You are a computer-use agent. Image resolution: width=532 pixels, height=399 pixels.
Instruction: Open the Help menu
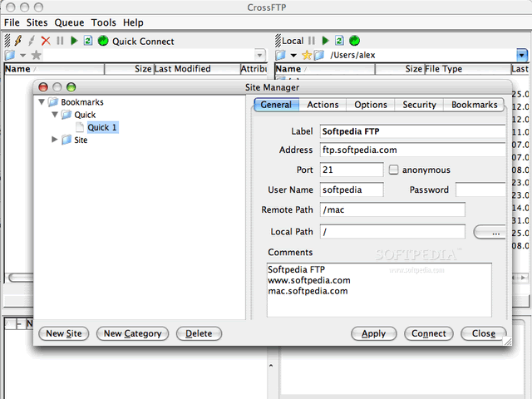click(x=133, y=22)
